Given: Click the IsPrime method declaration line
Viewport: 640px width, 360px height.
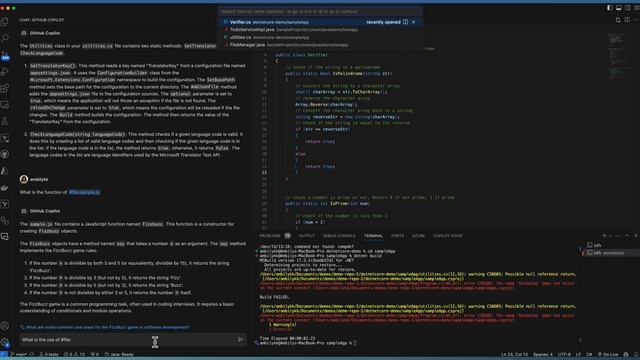Looking at the screenshot, I should click(x=327, y=203).
